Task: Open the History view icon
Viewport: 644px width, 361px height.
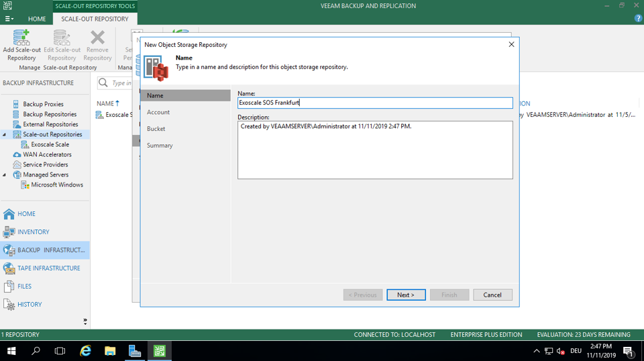Action: click(x=9, y=305)
